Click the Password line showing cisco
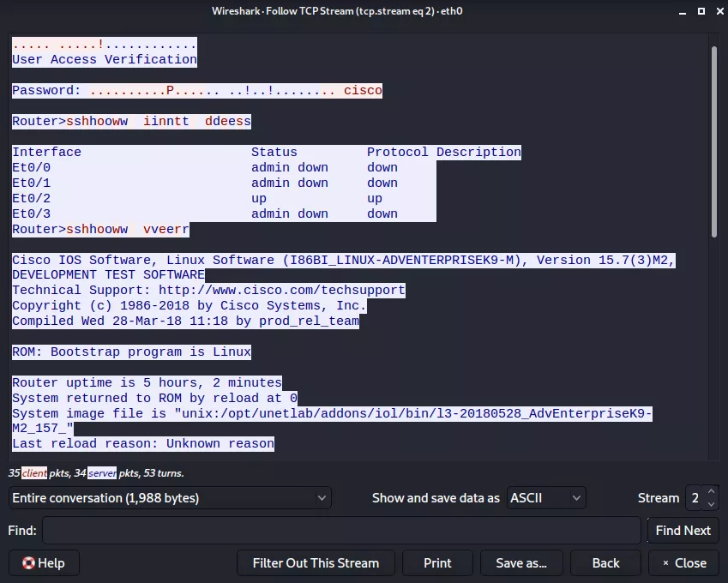Screen dimensions: 728x583 coord(197,90)
